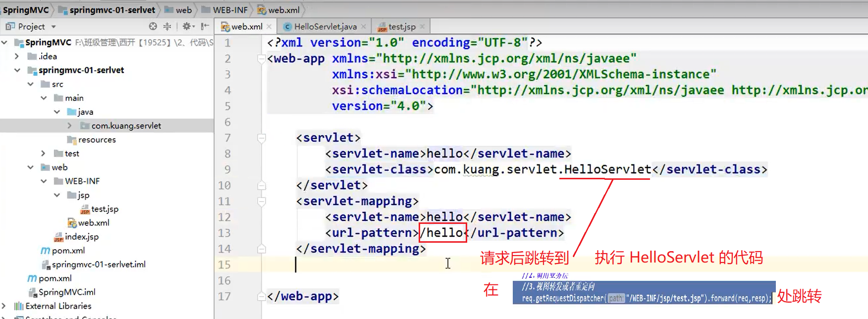Switch to the web.xml editor tab
868x319 pixels.
click(246, 27)
